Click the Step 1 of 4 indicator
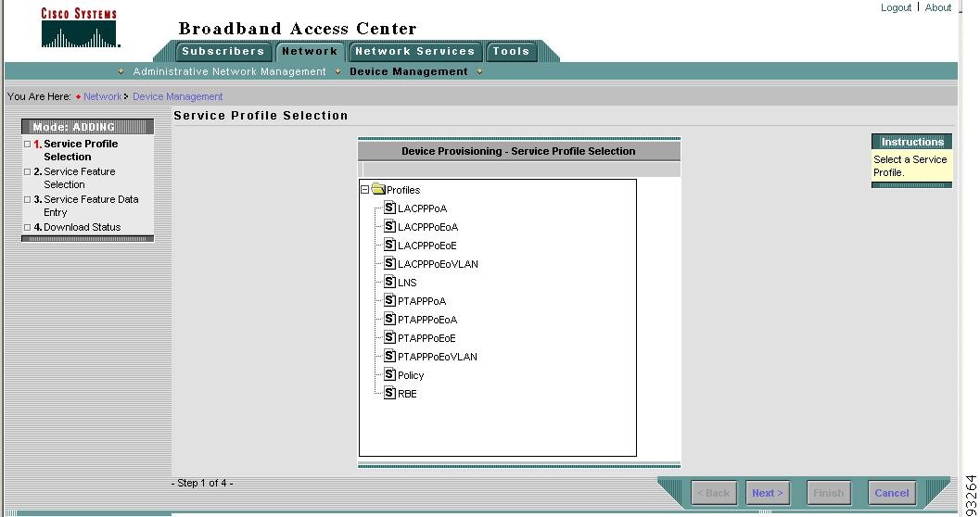980x517 pixels. click(202, 483)
